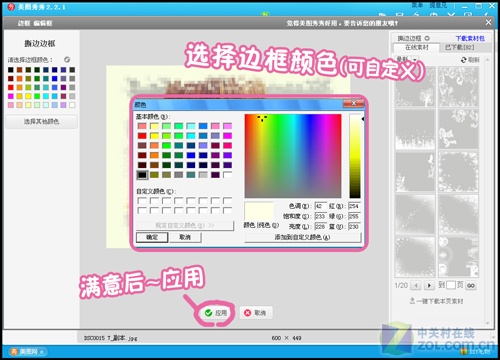
Task: Click 一键下载本页素材 download all icon
Action: [x=412, y=301]
